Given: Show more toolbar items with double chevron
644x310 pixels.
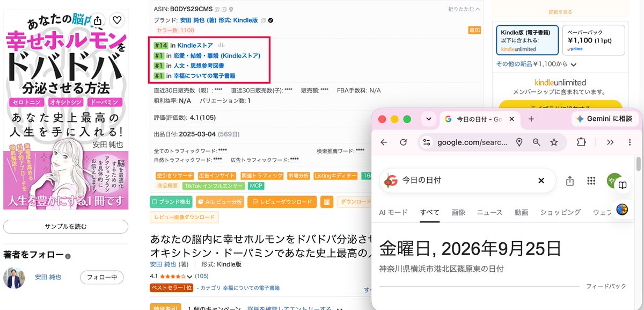Looking at the screenshot, I should 610,142.
